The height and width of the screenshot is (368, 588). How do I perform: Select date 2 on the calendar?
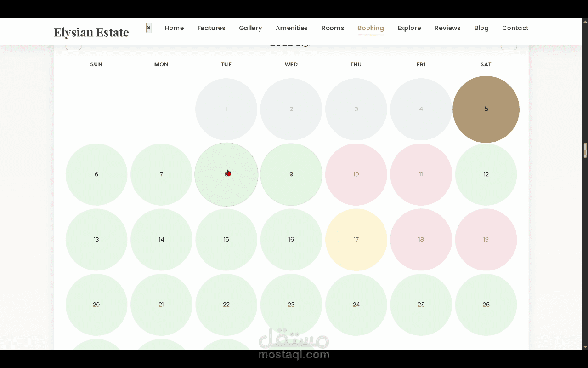tap(291, 109)
